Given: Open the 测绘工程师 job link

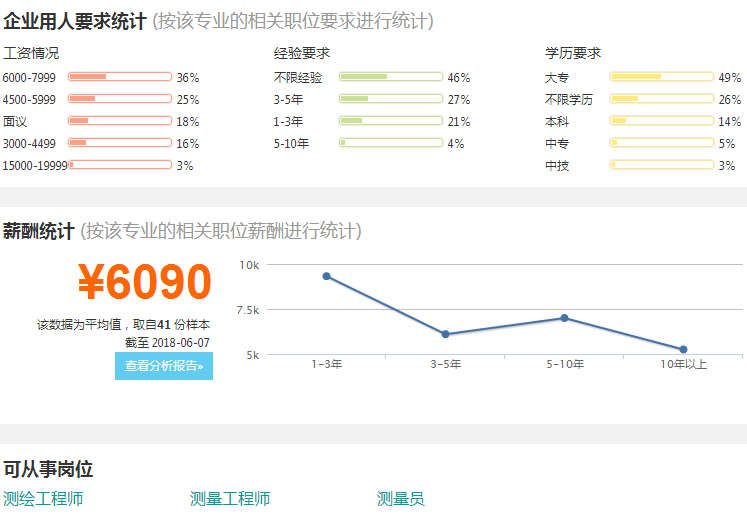Looking at the screenshot, I should coord(43,499).
